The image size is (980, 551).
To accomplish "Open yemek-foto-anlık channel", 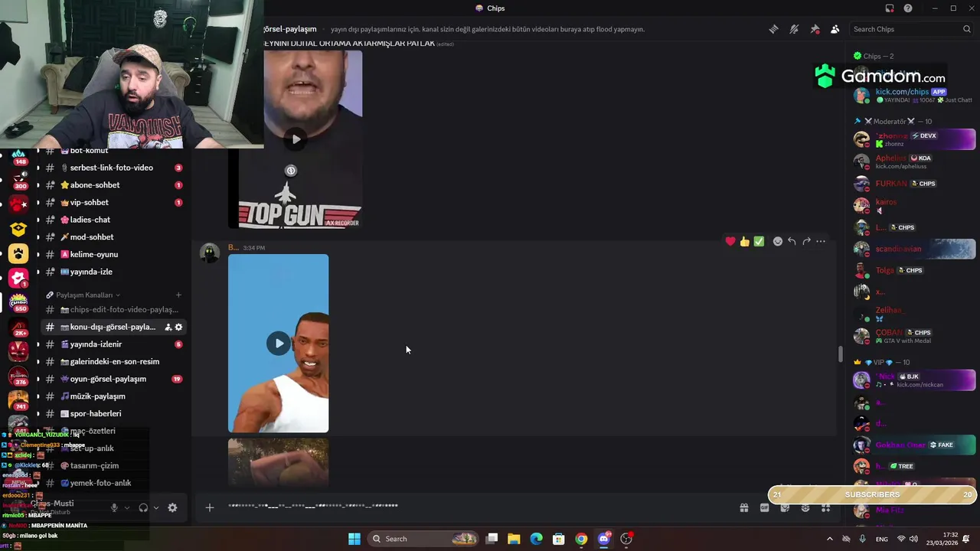I will click(113, 483).
